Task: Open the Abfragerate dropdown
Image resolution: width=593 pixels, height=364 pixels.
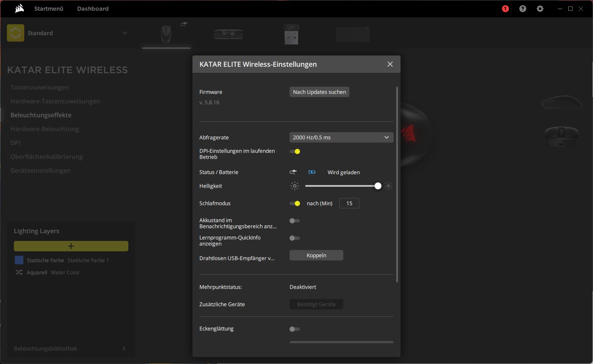Action: click(341, 137)
